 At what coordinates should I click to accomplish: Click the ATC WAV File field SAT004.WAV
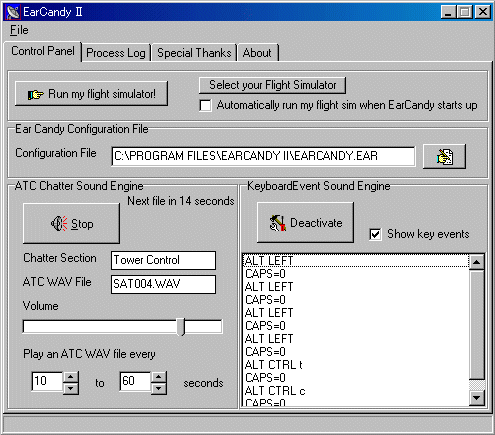[163, 284]
